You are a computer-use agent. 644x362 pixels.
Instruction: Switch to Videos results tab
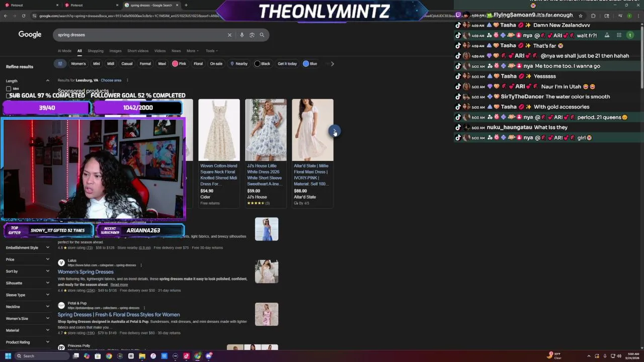pyautogui.click(x=160, y=51)
